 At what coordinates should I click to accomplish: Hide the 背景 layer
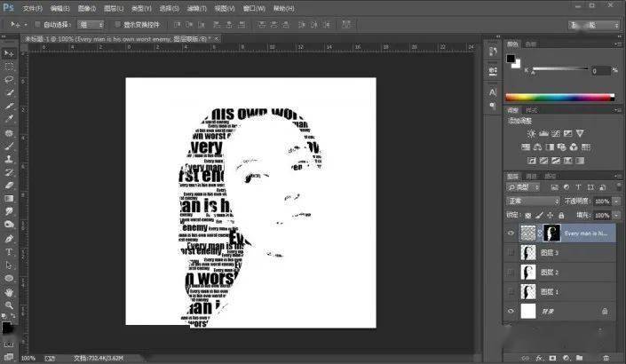pyautogui.click(x=511, y=311)
